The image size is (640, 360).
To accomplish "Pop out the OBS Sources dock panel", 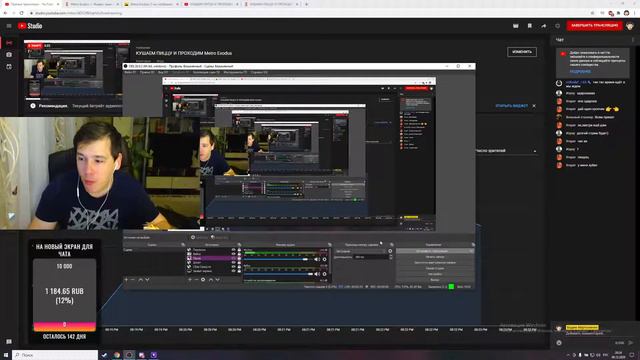I will pyautogui.click(x=239, y=244).
